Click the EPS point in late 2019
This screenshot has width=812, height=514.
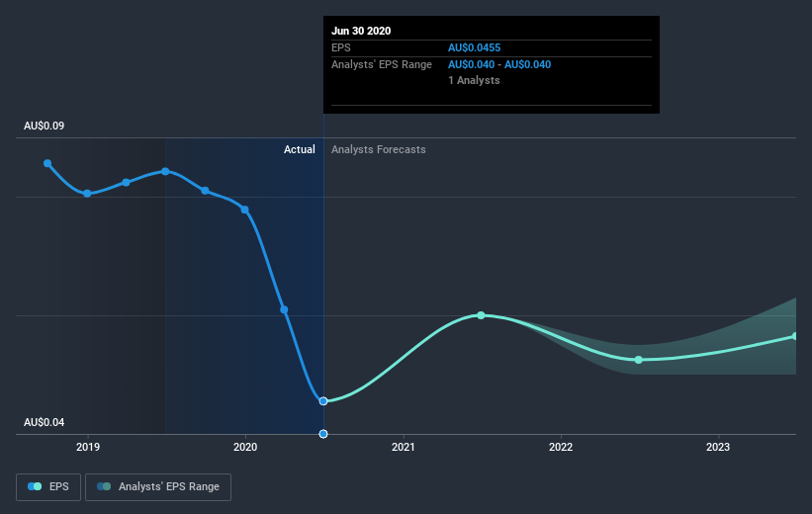click(x=205, y=191)
